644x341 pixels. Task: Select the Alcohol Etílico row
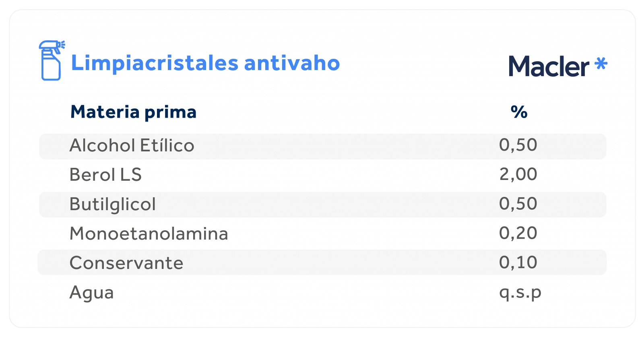[322, 146]
